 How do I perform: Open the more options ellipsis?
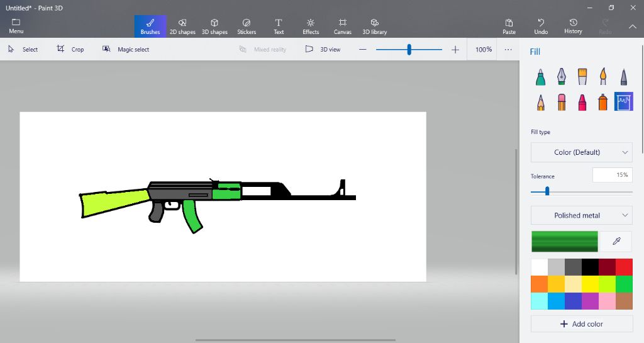[508, 49]
